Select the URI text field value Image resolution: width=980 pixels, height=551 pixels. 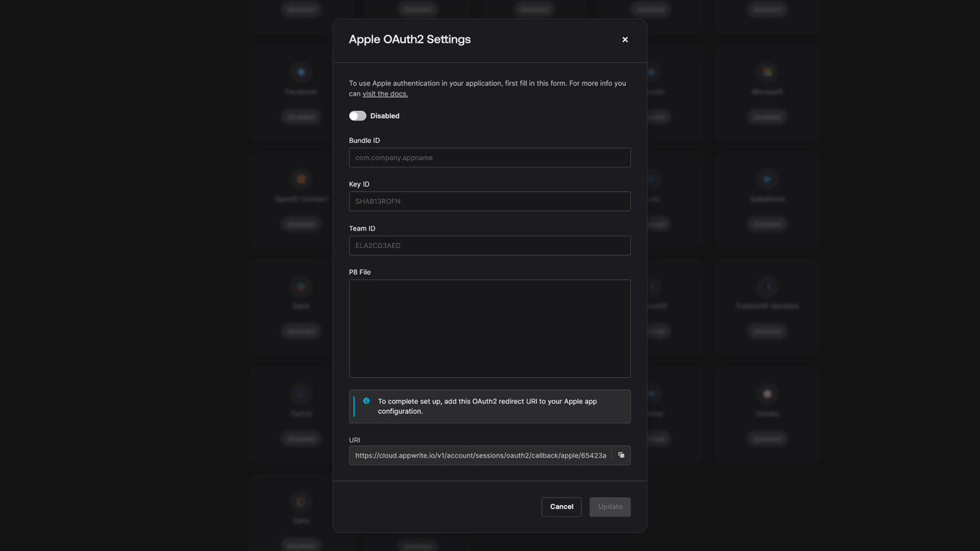(480, 455)
